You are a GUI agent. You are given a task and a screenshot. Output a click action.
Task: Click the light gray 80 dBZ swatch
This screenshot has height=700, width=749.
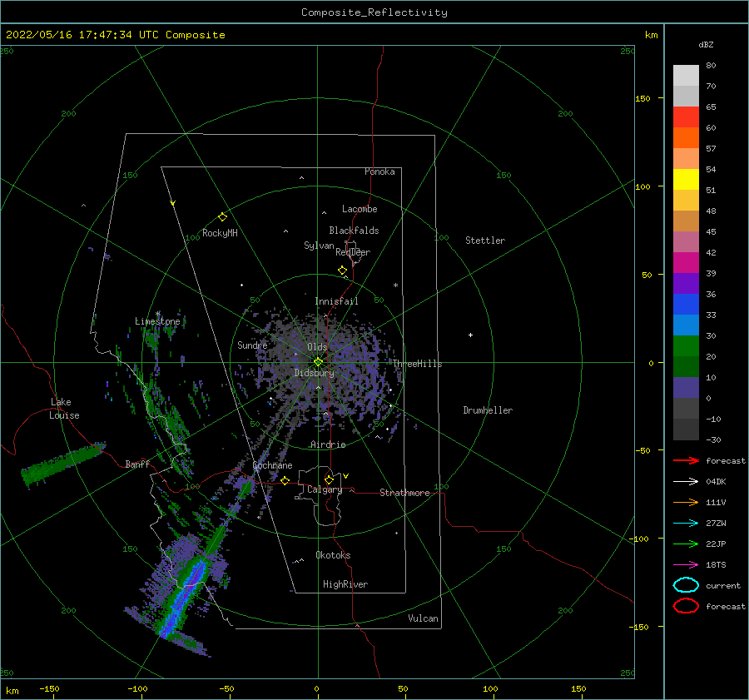pyautogui.click(x=686, y=75)
